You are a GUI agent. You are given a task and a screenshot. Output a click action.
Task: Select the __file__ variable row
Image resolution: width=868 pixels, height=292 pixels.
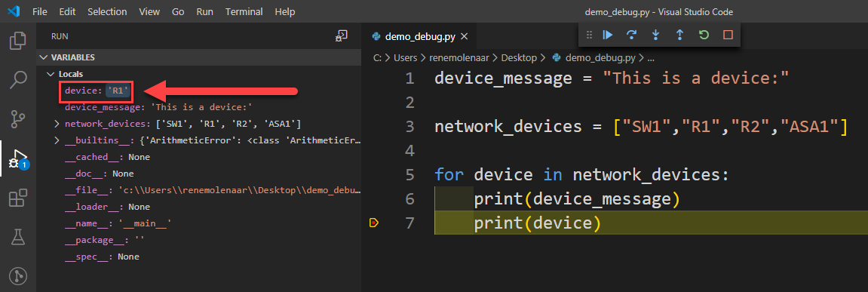[198, 190]
